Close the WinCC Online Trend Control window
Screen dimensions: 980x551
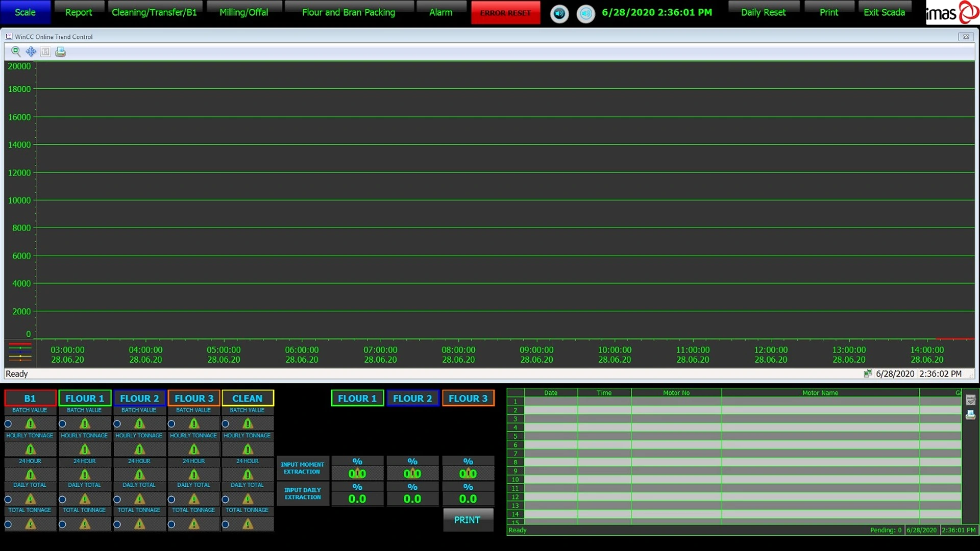pos(966,37)
